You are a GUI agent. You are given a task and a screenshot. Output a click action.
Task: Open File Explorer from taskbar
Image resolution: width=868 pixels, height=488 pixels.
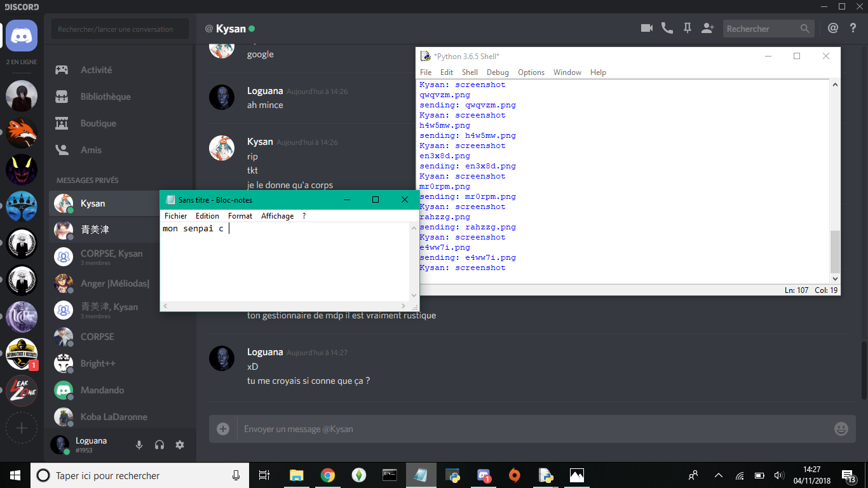(296, 475)
